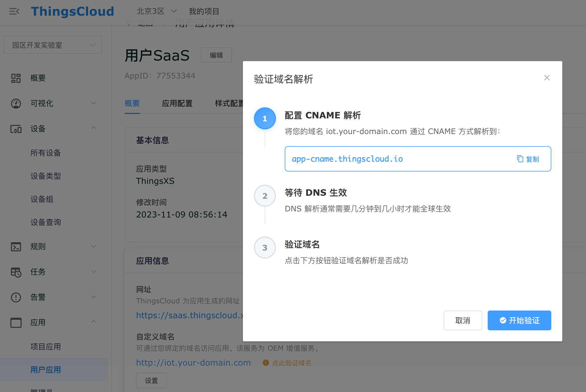
Task: Click the Visualization dashboard gauge icon
Action: click(16, 104)
